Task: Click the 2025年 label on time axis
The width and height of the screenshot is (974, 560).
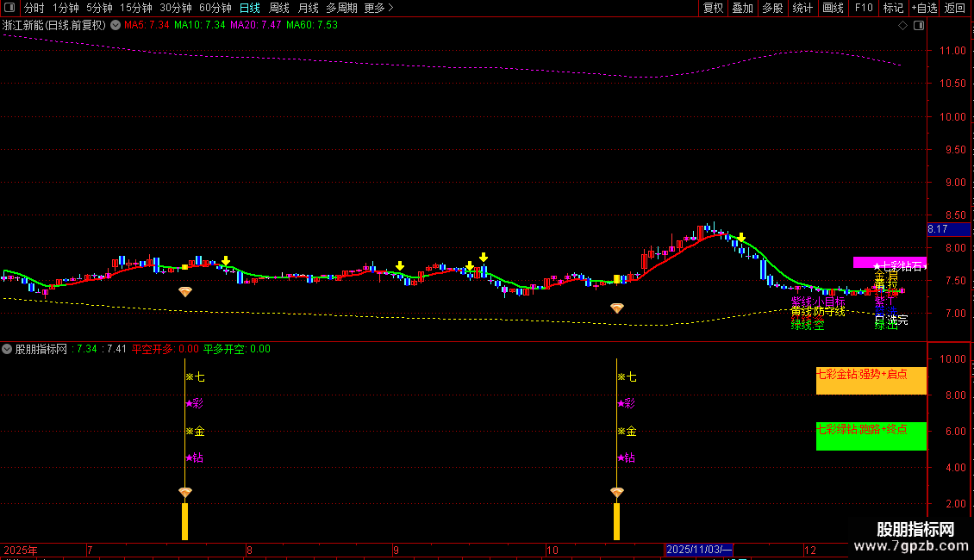Action: point(21,550)
